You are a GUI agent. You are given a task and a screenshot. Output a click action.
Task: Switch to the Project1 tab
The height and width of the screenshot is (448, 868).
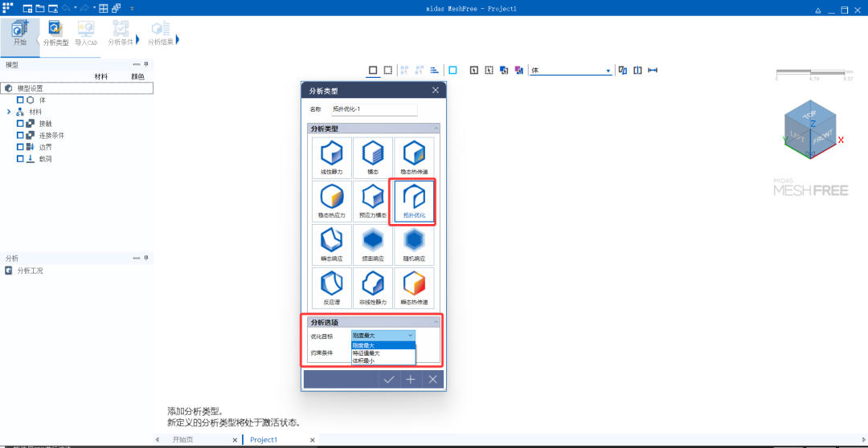(x=264, y=440)
